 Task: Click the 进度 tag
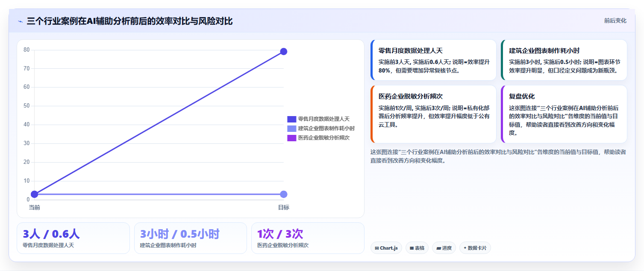pyautogui.click(x=444, y=248)
